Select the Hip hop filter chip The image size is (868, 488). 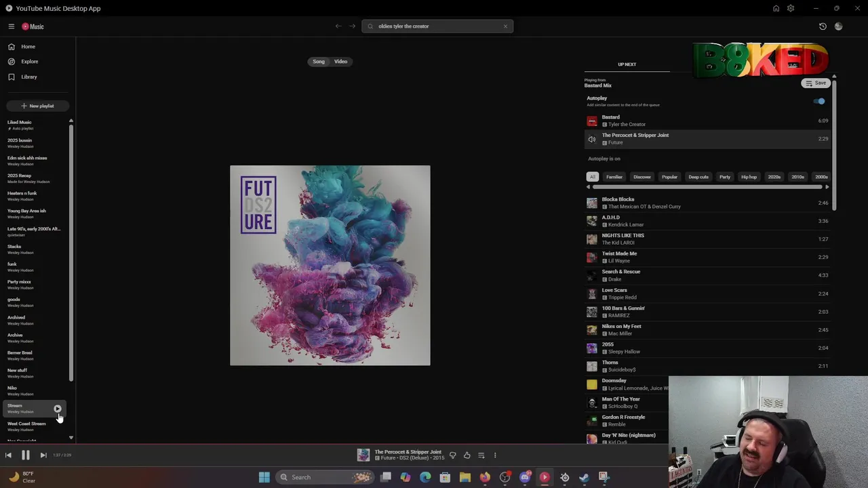(x=749, y=177)
